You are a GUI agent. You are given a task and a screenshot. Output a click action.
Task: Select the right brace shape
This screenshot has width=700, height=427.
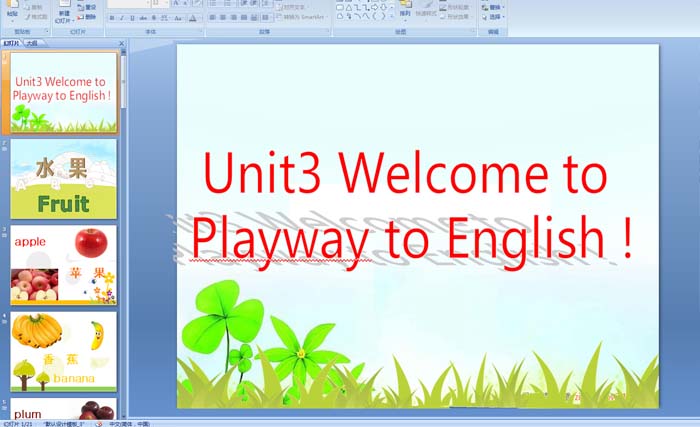pyautogui.click(x=383, y=16)
